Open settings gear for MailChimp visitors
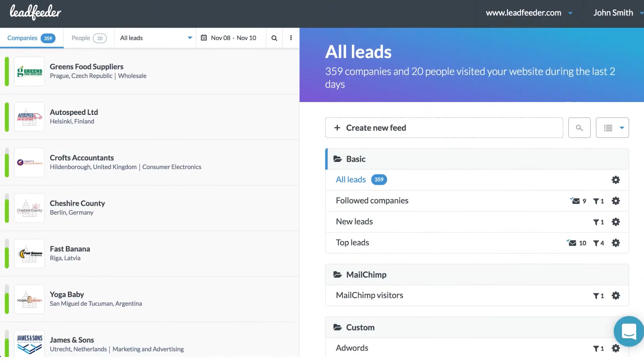The height and width of the screenshot is (362, 644). (615, 296)
